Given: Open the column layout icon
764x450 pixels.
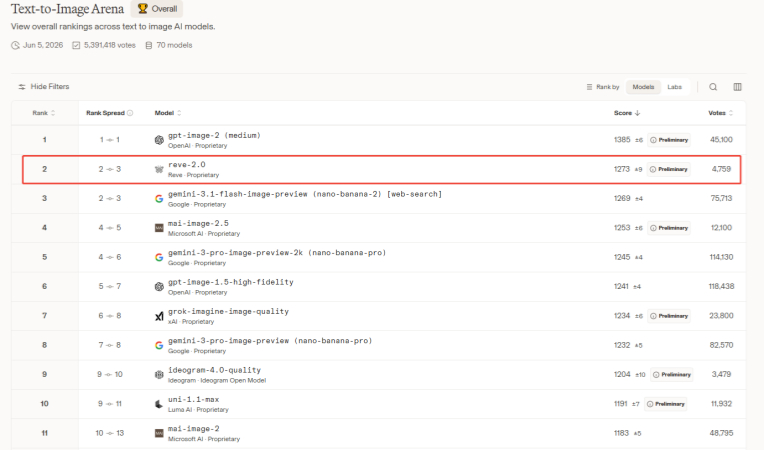Looking at the screenshot, I should click(737, 87).
